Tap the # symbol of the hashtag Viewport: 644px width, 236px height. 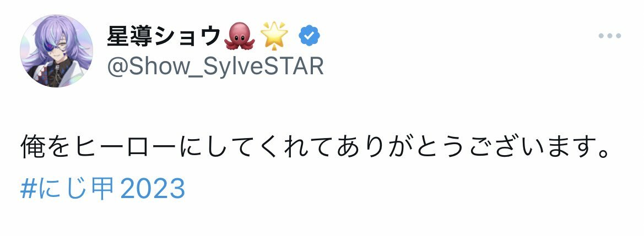tap(27, 189)
